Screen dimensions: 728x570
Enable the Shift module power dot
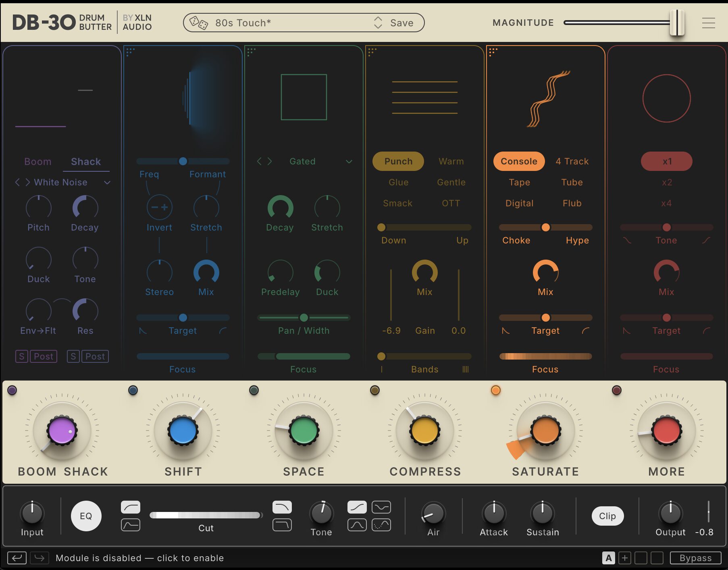pos(133,390)
